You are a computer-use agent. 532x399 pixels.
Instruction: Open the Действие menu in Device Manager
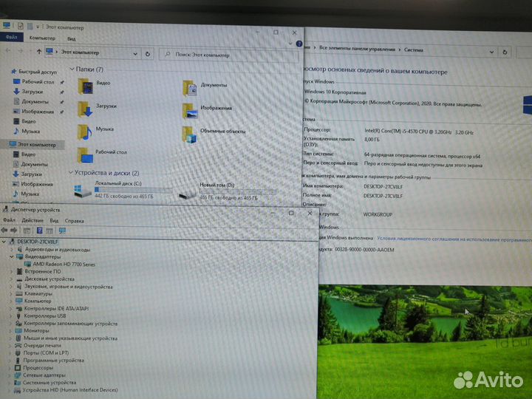click(x=33, y=220)
